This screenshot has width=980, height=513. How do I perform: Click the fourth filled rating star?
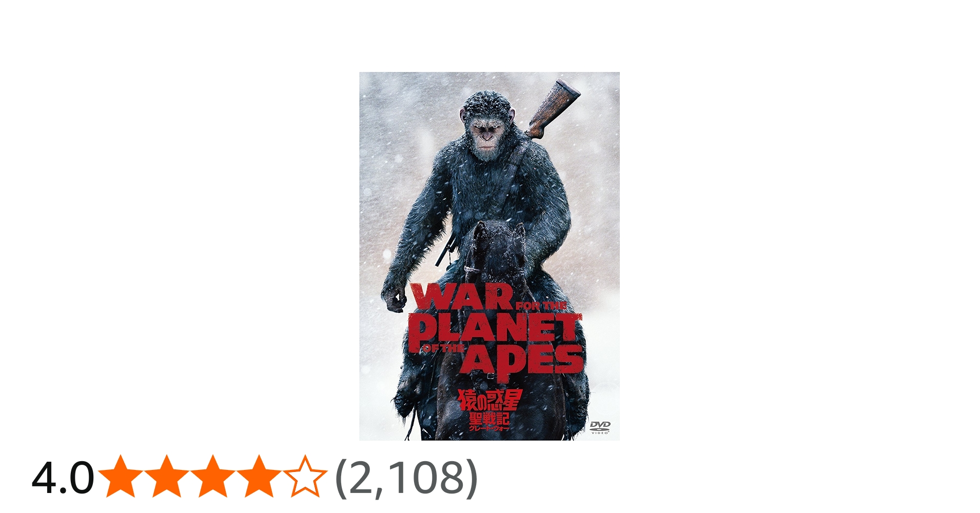259,477
